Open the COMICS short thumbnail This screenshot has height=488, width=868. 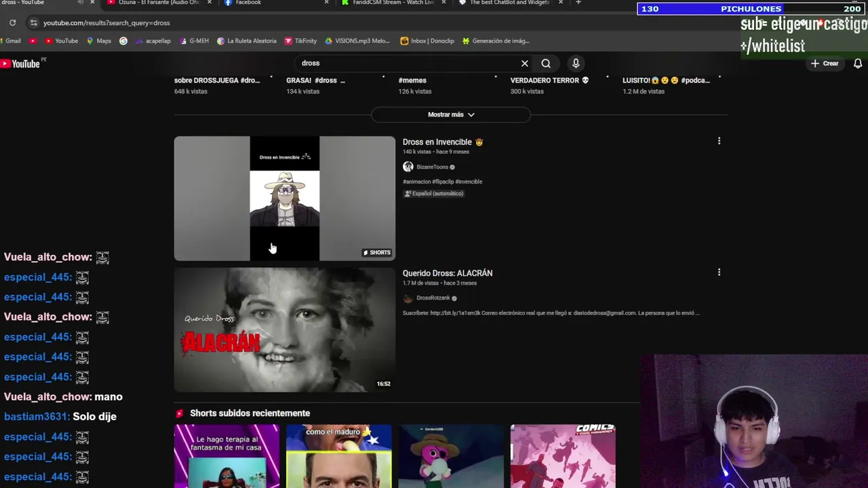click(563, 456)
